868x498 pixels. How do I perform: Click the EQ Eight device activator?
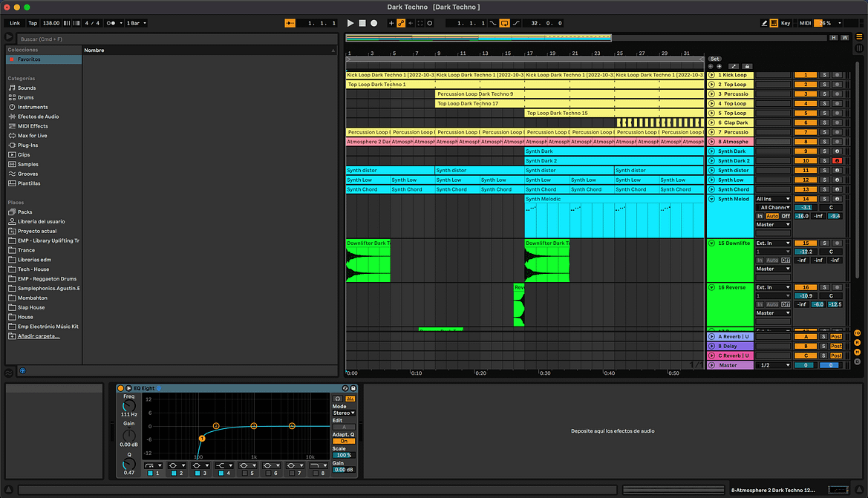click(x=120, y=388)
